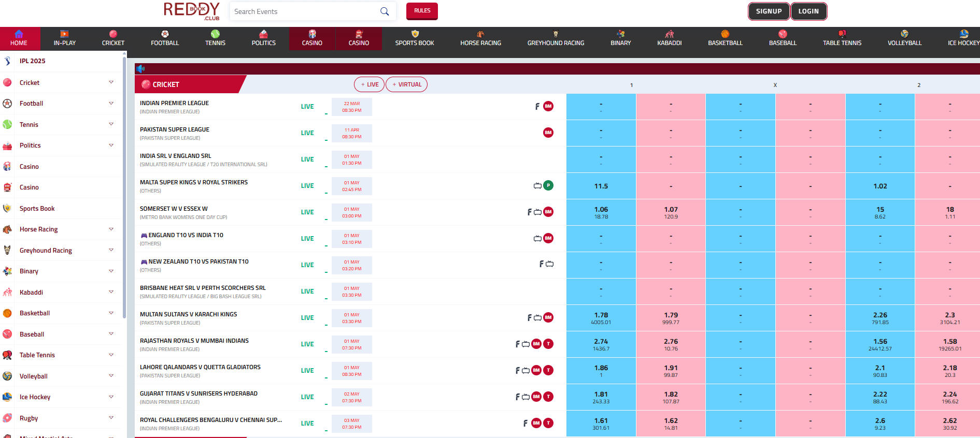This screenshot has height=438, width=980.
Task: Expand the Cricket sidebar category
Action: [111, 82]
